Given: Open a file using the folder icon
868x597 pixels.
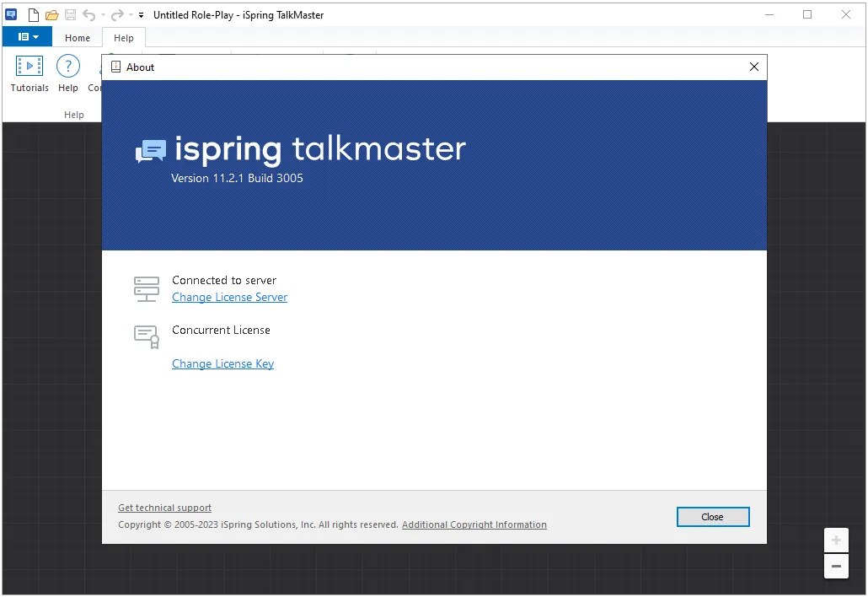Looking at the screenshot, I should [52, 15].
